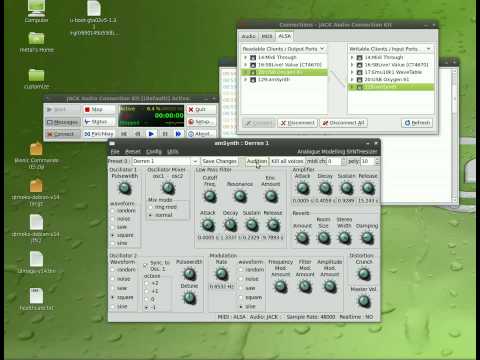Expand 14:Midi Through in Writable Clients
480x360 pixels.
point(352,57)
